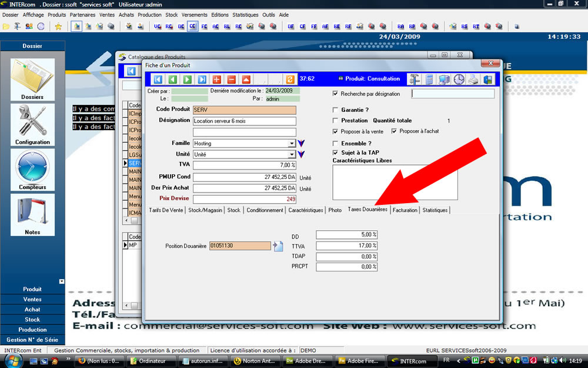Image resolution: width=588 pixels, height=368 pixels.
Task: Expand the Unité dropdown list
Action: coord(292,154)
